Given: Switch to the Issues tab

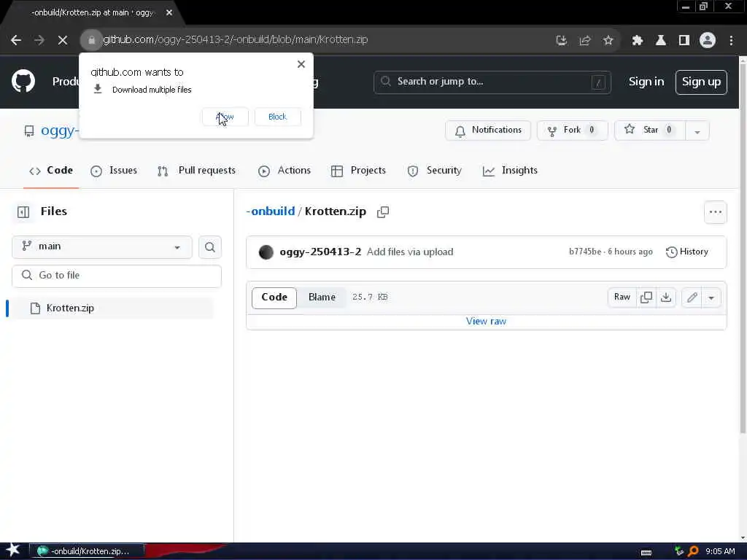Looking at the screenshot, I should pos(114,171).
